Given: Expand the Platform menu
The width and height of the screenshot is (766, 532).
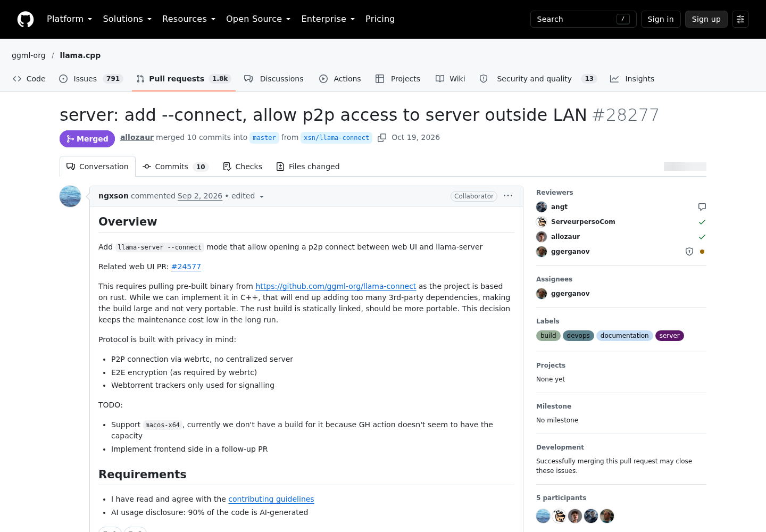Looking at the screenshot, I should [69, 19].
